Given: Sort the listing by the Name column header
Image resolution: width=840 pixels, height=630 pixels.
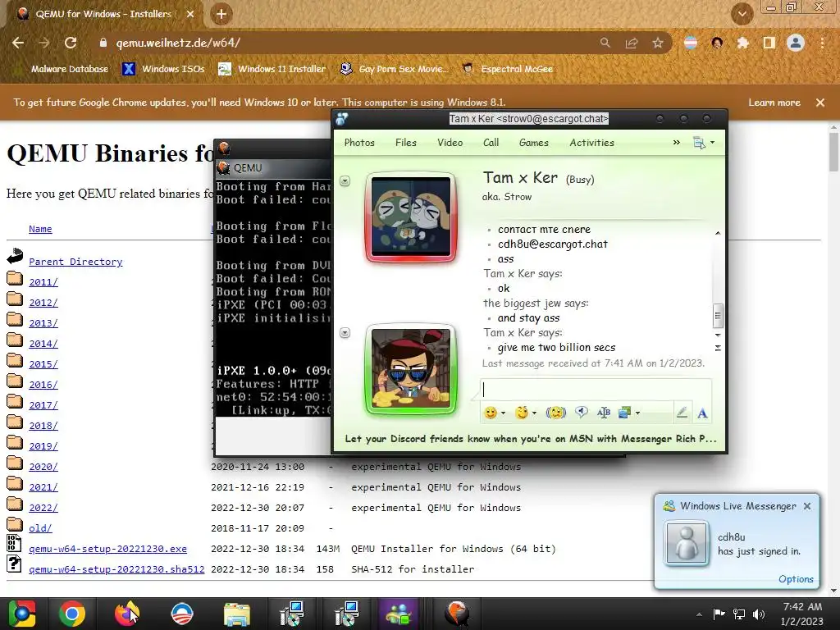Looking at the screenshot, I should coord(40,229).
